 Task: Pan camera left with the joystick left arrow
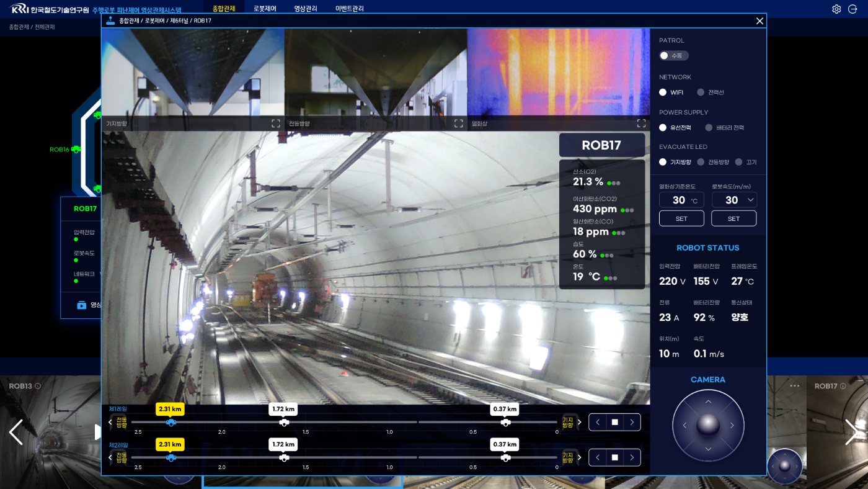click(x=684, y=425)
